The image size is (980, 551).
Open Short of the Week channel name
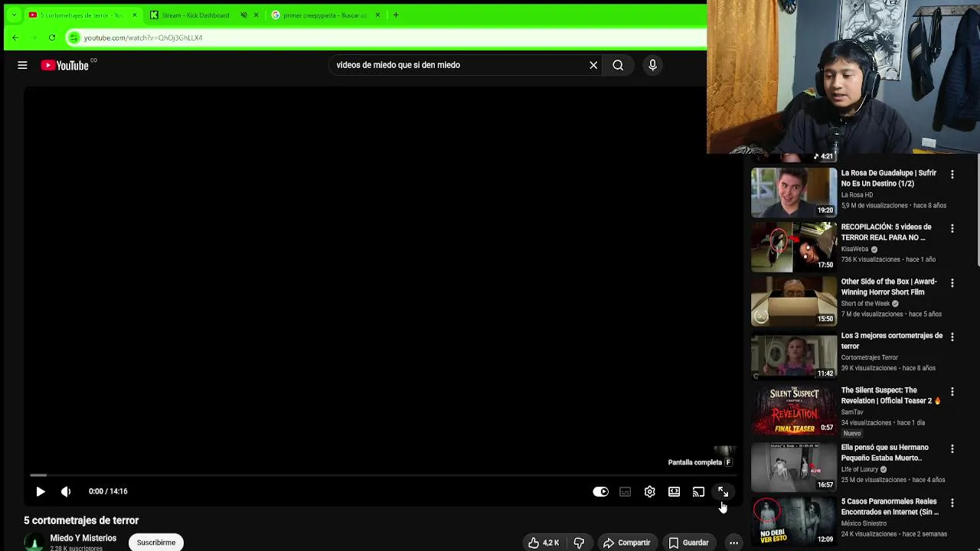pos(865,304)
